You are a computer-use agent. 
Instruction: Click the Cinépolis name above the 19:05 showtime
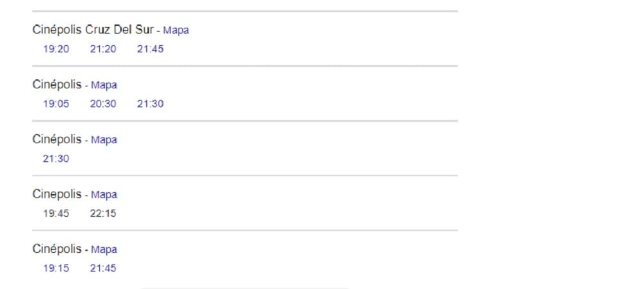[x=57, y=85]
